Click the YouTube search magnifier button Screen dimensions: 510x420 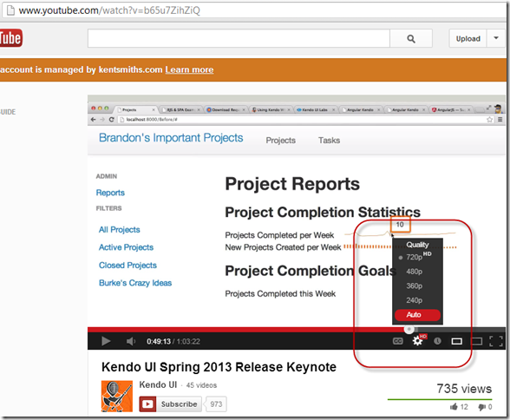tap(411, 39)
